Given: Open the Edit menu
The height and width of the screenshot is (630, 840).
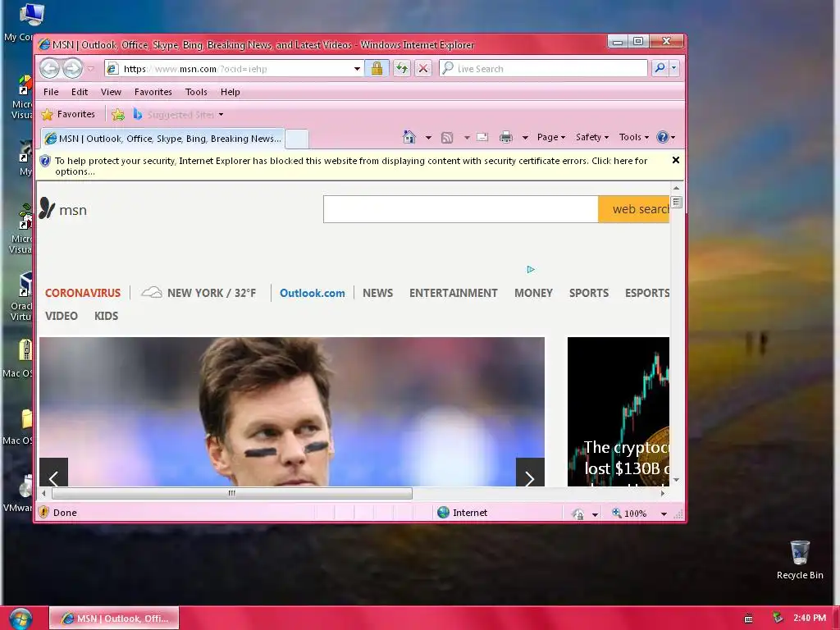Looking at the screenshot, I should click(x=80, y=92).
